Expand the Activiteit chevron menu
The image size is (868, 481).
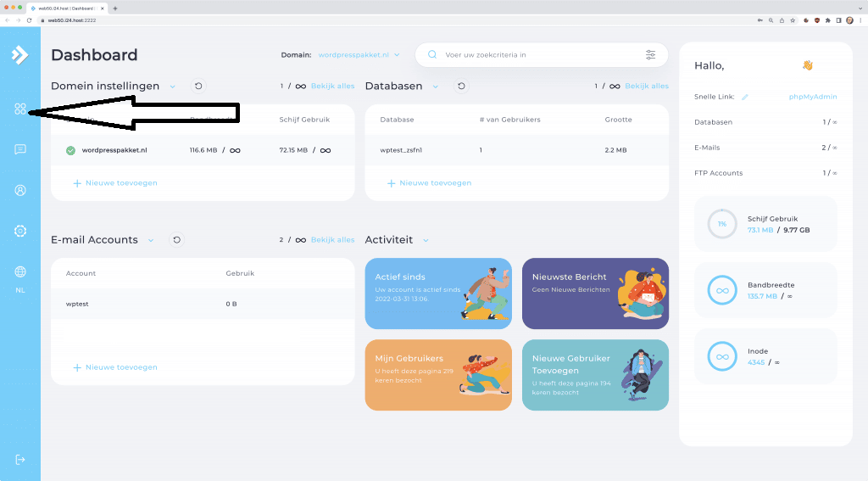(x=426, y=241)
